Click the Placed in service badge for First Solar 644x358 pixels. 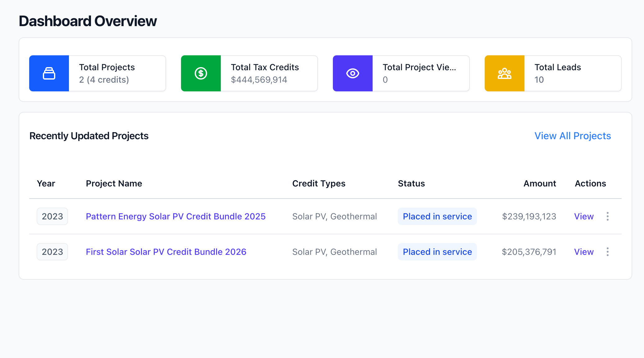(x=437, y=252)
